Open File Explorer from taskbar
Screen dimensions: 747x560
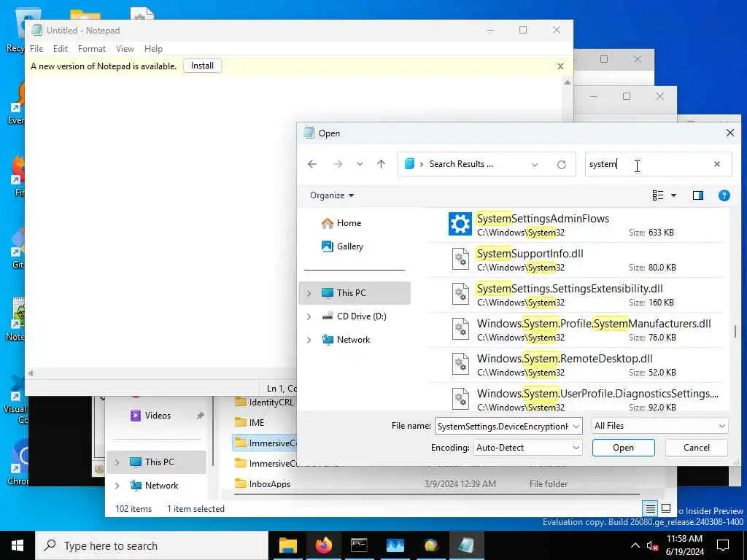coord(287,545)
